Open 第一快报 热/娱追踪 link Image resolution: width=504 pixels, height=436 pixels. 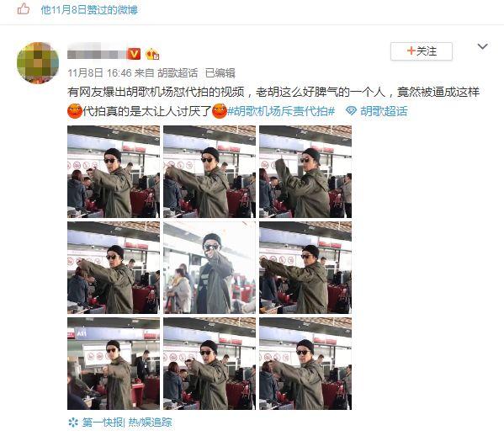pos(127,423)
